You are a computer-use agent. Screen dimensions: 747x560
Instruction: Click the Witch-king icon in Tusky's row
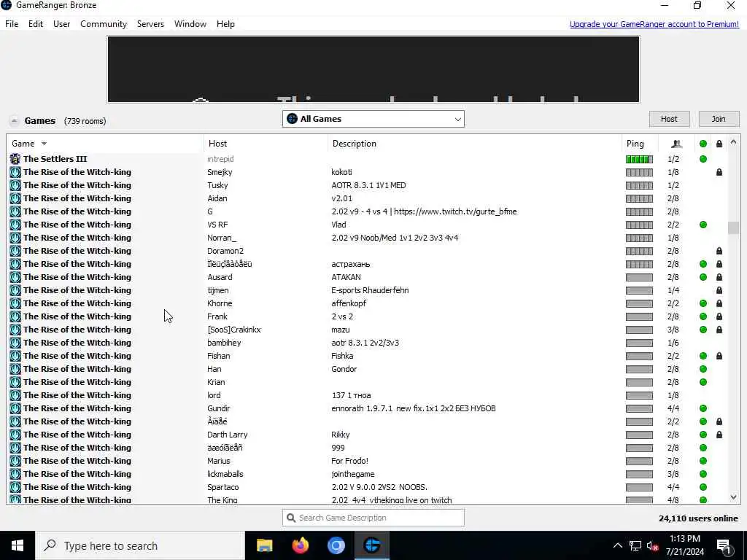(15, 185)
